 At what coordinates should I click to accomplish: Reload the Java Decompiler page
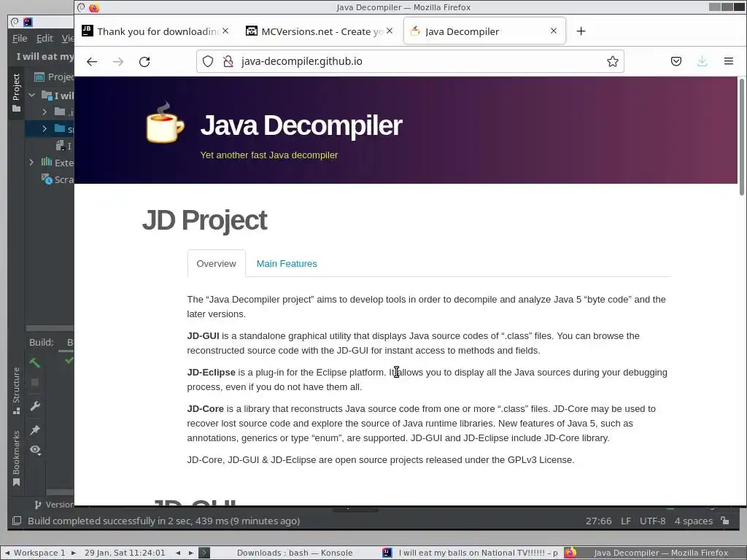[x=144, y=61]
